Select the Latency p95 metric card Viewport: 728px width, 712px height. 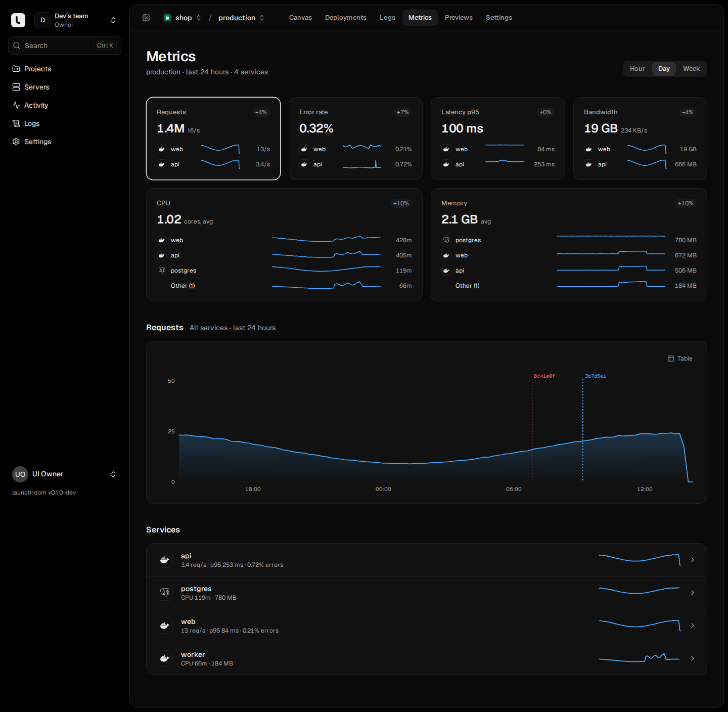pyautogui.click(x=498, y=139)
